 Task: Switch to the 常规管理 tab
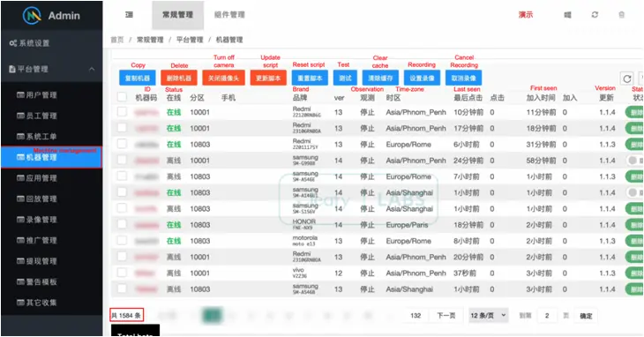coord(178,15)
